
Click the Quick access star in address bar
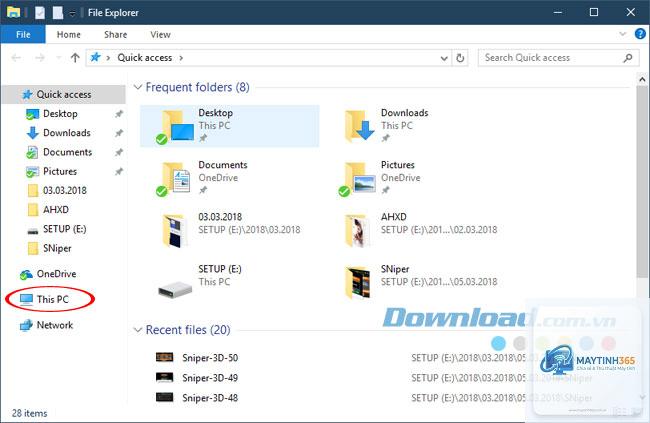[x=95, y=57]
